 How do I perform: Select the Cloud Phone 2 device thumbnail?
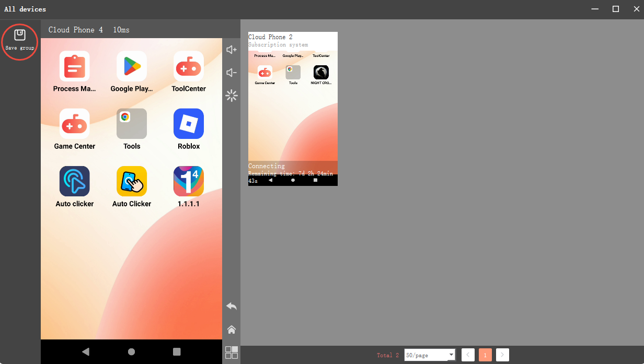click(293, 109)
